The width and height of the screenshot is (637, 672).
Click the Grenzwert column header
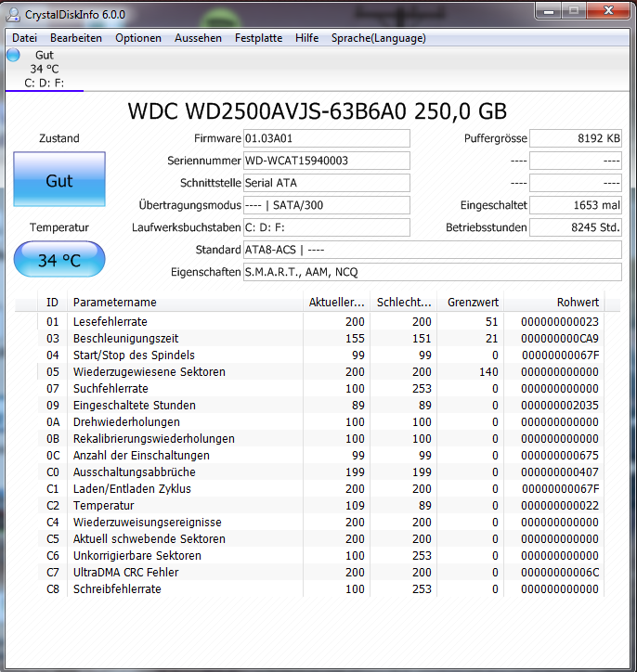coord(471,303)
